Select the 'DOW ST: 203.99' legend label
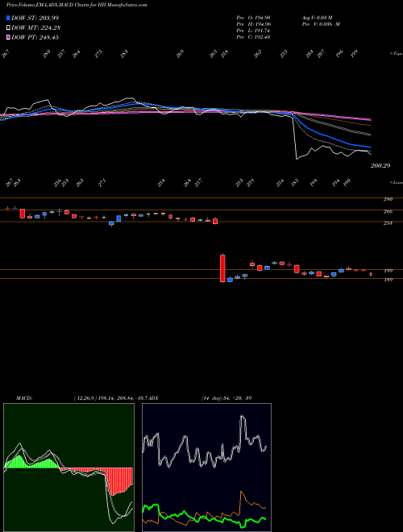403x532 pixels. [x=35, y=18]
